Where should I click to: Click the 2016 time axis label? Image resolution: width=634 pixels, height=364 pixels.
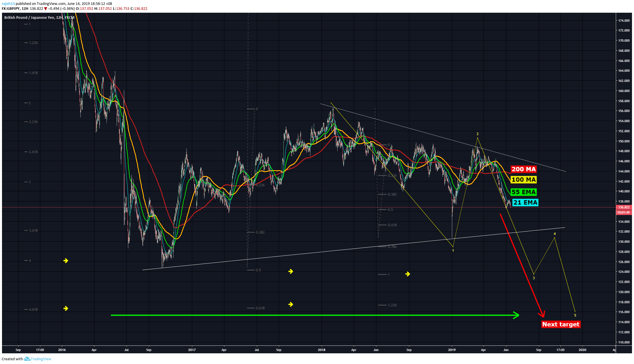(62, 350)
